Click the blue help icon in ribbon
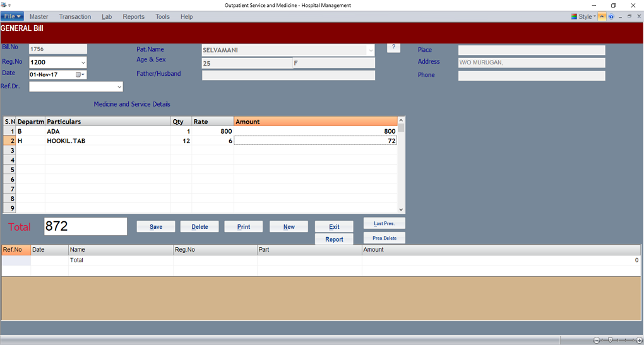 (x=611, y=16)
